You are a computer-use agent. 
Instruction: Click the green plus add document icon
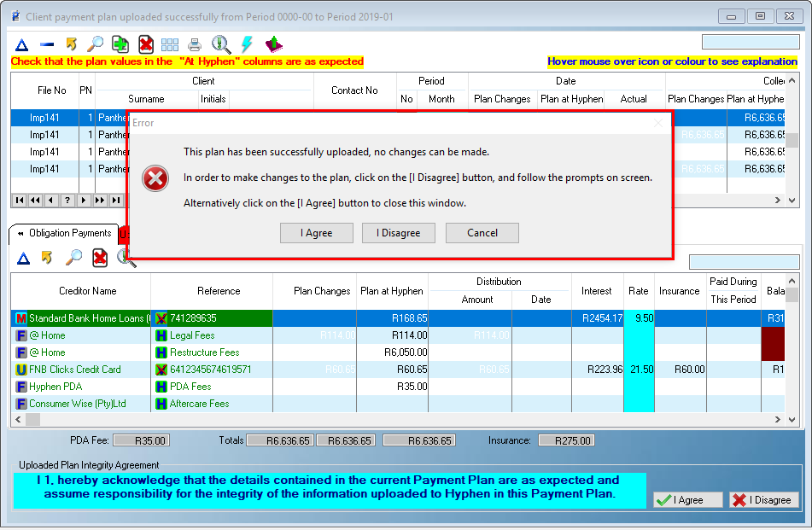coord(120,44)
